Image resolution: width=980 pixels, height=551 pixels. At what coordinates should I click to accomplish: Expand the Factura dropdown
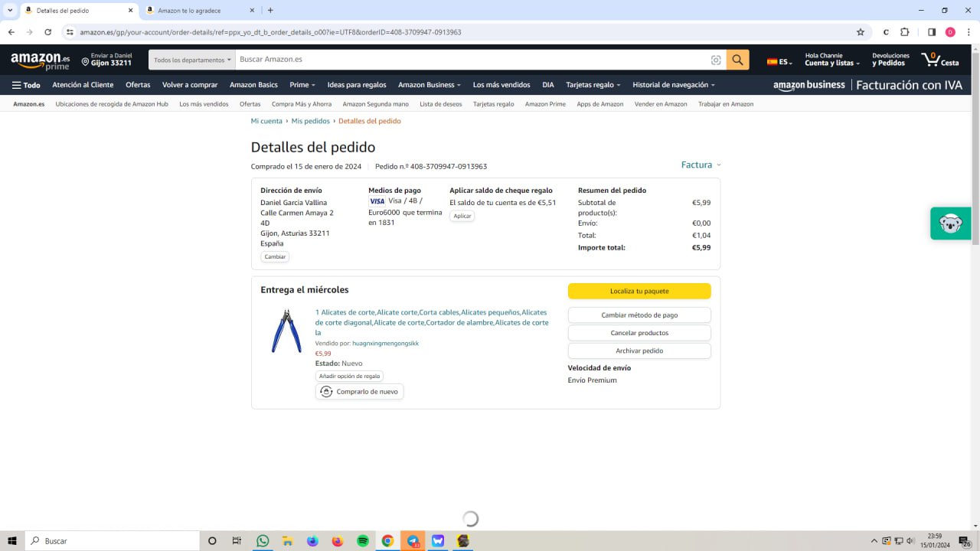701,165
